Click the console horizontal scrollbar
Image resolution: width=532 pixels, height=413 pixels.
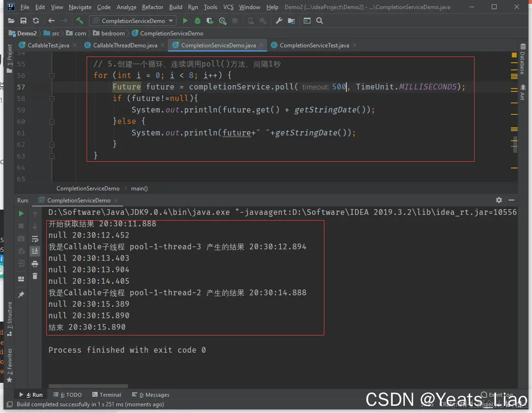[88, 386]
